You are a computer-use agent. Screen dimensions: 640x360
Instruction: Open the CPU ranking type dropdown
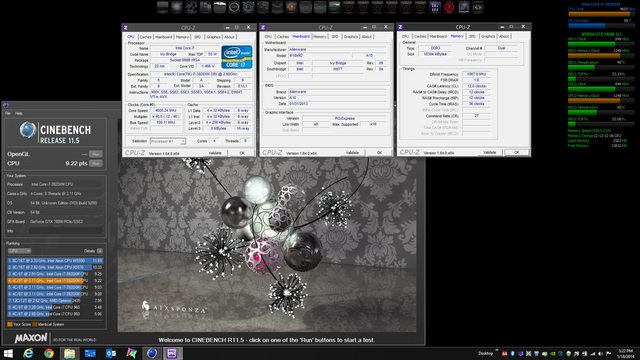pos(19,251)
